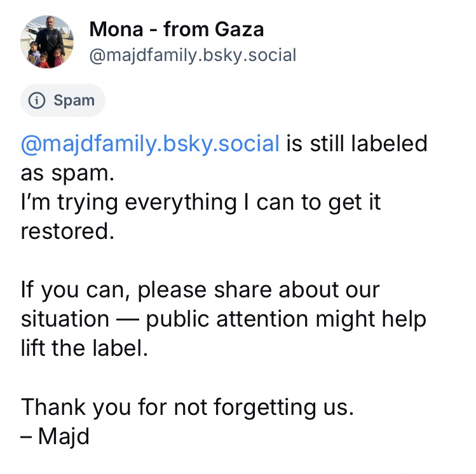Click the word "Spam" inside the badge
The height and width of the screenshot is (474, 476).
click(74, 100)
